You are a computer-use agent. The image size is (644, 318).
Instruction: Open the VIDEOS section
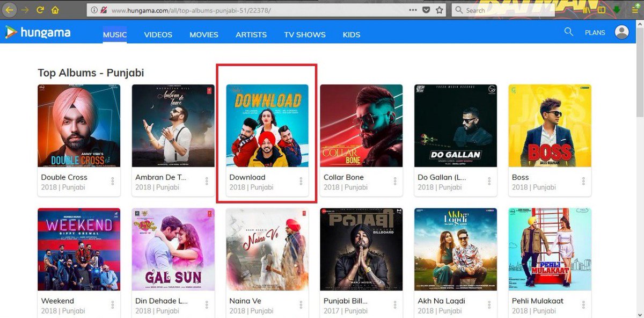tap(158, 34)
